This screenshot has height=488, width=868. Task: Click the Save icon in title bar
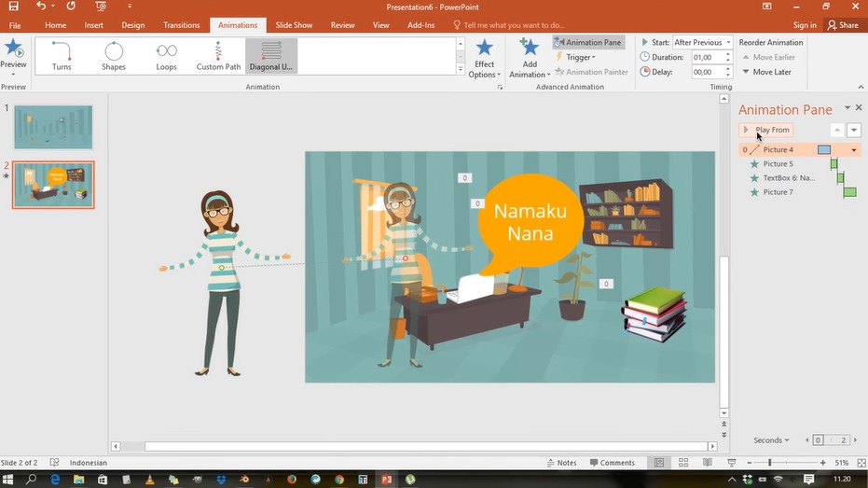point(13,7)
